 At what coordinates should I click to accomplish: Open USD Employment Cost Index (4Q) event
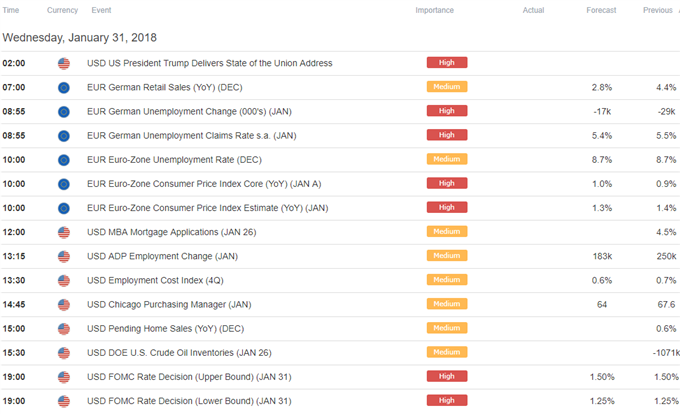(x=155, y=280)
